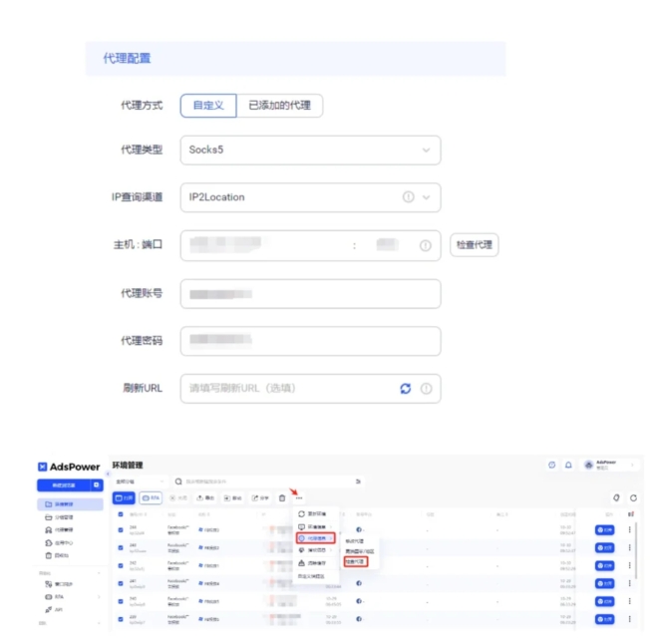Click the RPA toolbar button
This screenshot has height=644, width=650.
point(151,498)
